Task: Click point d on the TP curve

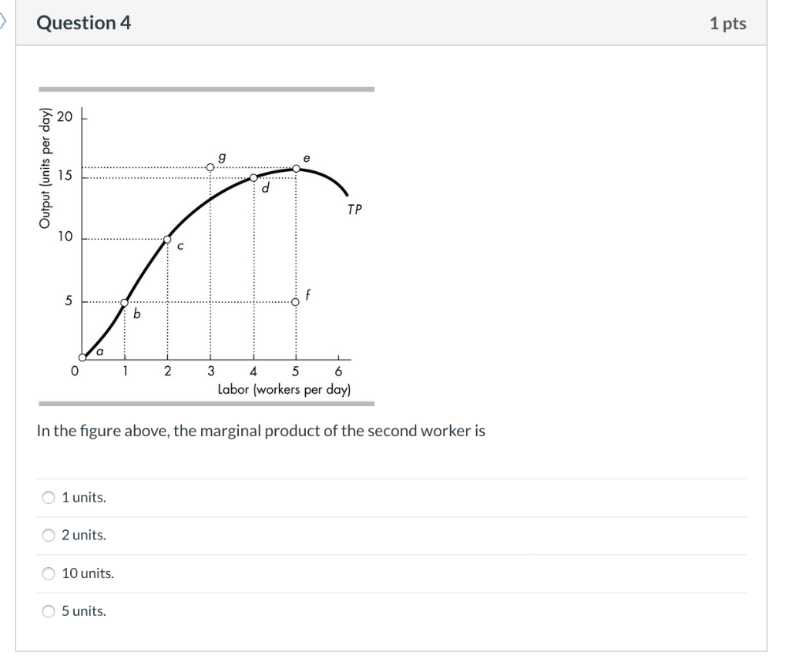Action: (253, 176)
